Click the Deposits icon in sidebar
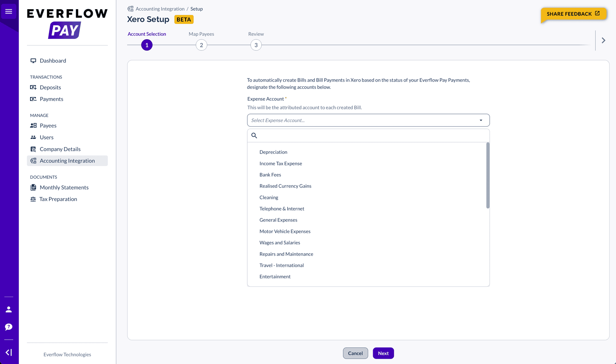This screenshot has width=616, height=364. pyautogui.click(x=33, y=87)
